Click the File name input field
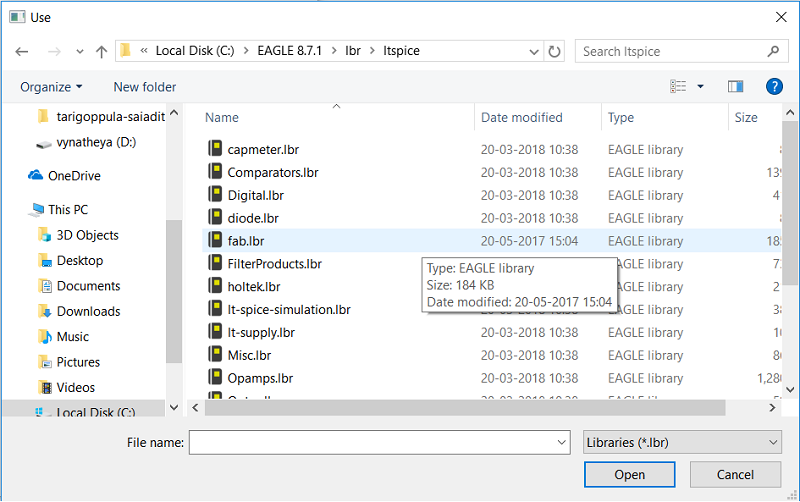800x502 pixels. (370, 442)
